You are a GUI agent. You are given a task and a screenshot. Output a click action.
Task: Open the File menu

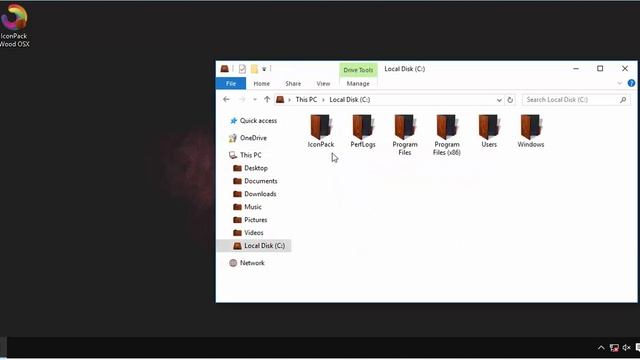(231, 83)
